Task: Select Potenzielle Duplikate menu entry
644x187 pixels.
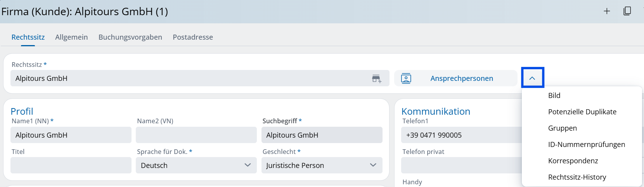Action: [x=582, y=112]
